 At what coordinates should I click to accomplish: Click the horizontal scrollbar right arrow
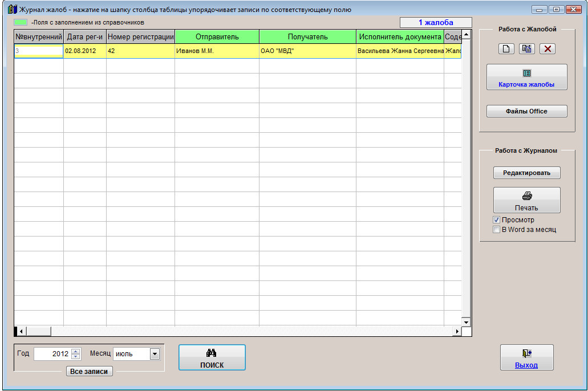tap(457, 331)
